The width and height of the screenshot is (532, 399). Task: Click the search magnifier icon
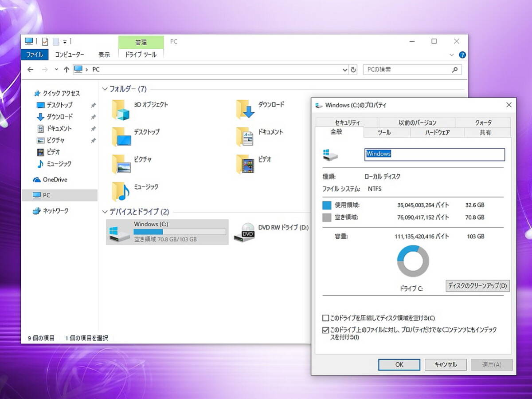454,70
